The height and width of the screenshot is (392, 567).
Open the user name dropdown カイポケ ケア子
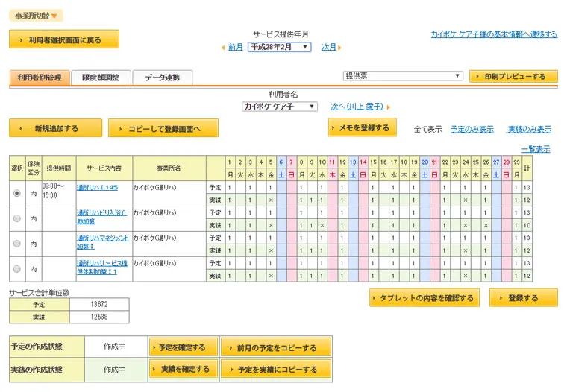[280, 107]
